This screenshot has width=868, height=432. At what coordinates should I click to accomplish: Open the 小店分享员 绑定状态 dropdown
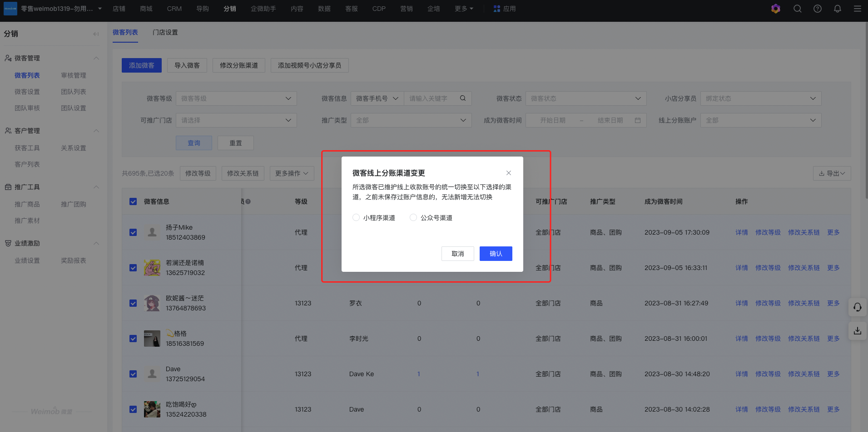761,98
